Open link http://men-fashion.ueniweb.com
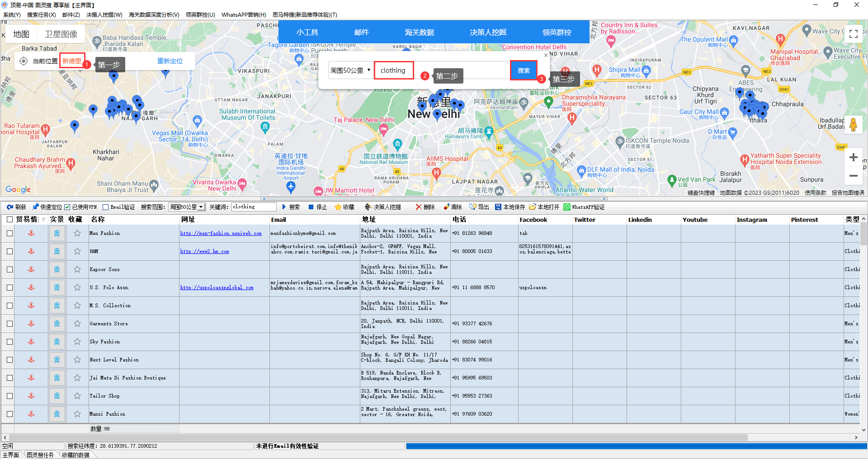The image size is (868, 459). pos(221,233)
